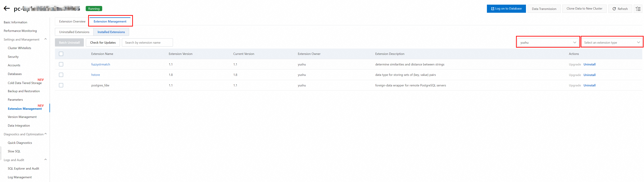Go to Cluster Whitelists

click(20, 48)
